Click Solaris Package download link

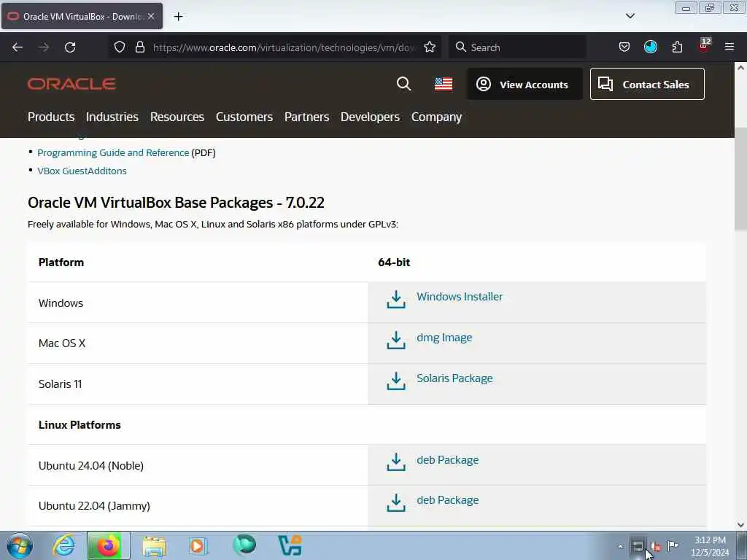coord(455,378)
